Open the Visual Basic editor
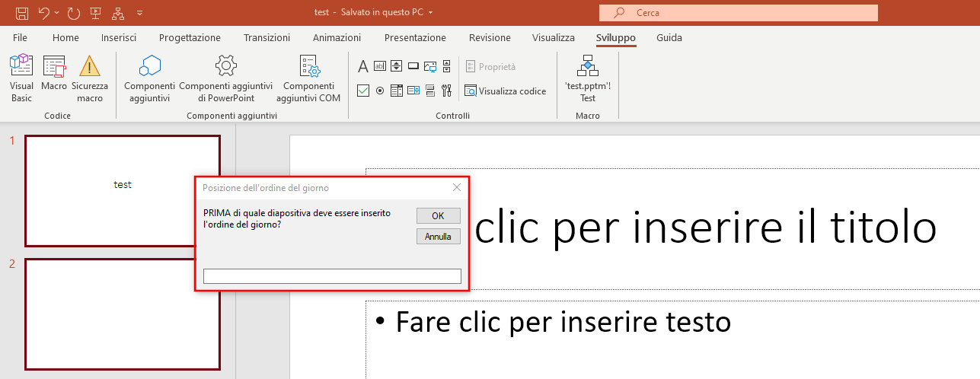This screenshot has width=980, height=379. tap(21, 78)
